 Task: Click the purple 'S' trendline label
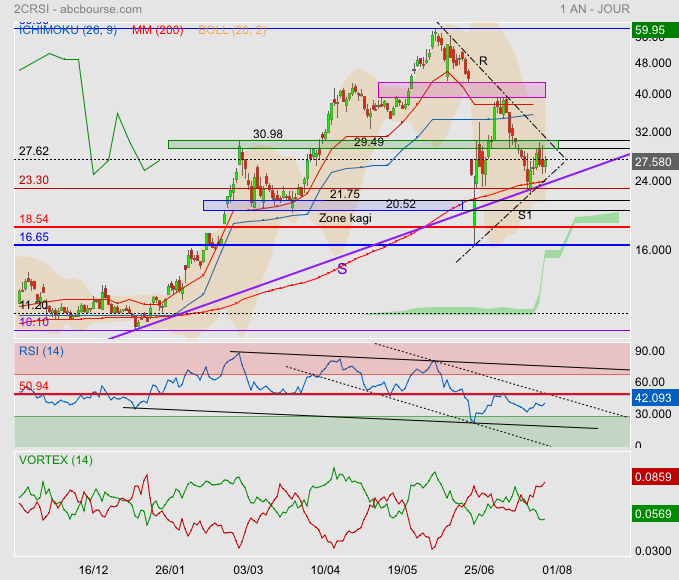(x=342, y=269)
